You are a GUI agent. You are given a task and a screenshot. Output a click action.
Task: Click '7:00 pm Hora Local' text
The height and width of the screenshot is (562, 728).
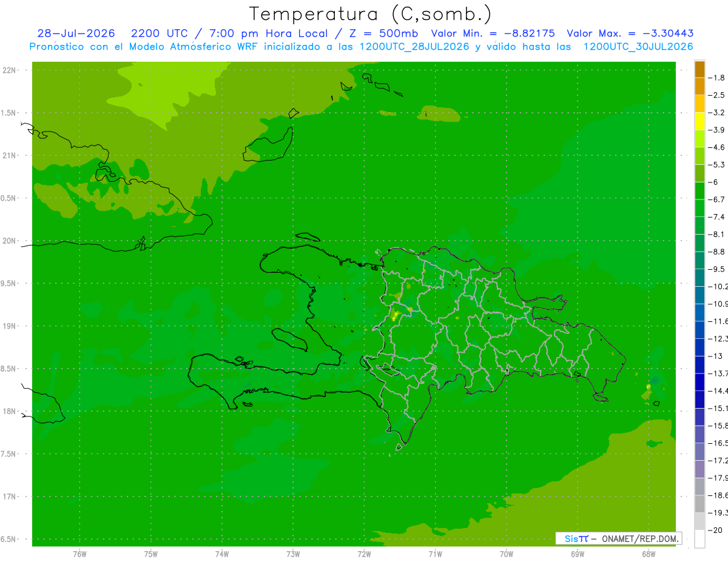point(268,33)
